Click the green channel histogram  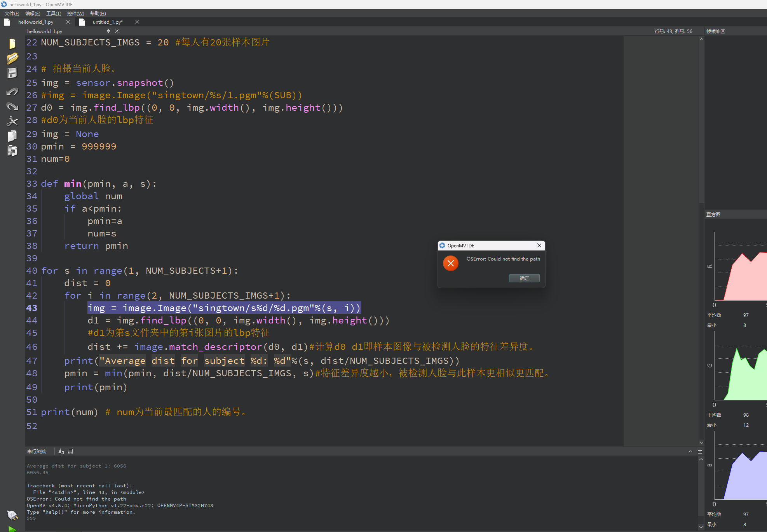741,366
